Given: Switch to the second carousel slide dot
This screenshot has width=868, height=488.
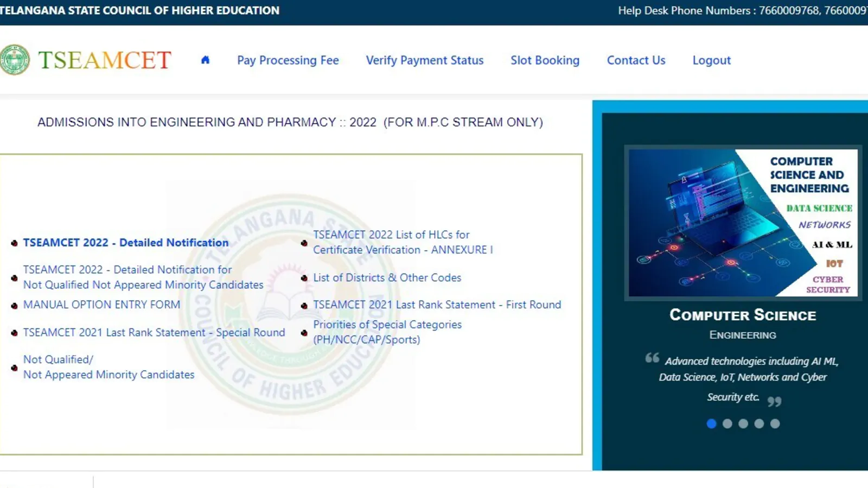Looking at the screenshot, I should click(727, 423).
